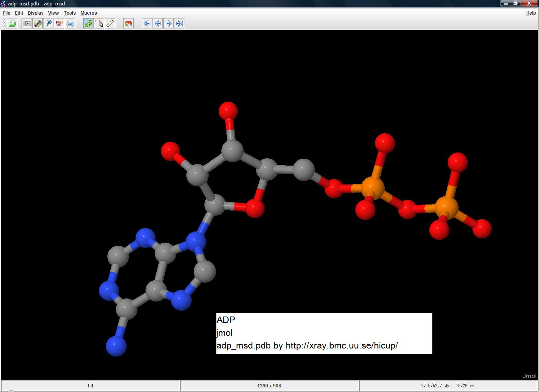
Task: Open the Edit menu
Action: coord(19,13)
